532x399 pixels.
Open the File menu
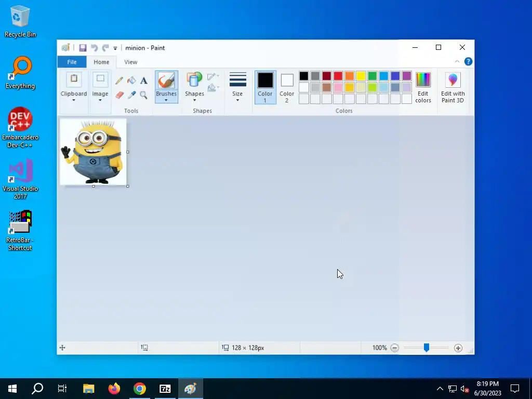(72, 62)
